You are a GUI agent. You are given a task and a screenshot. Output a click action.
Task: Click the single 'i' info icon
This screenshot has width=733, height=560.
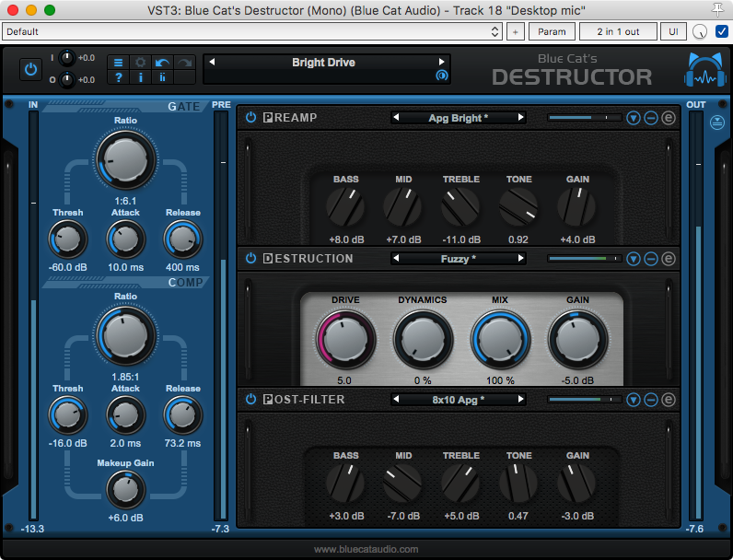point(140,77)
